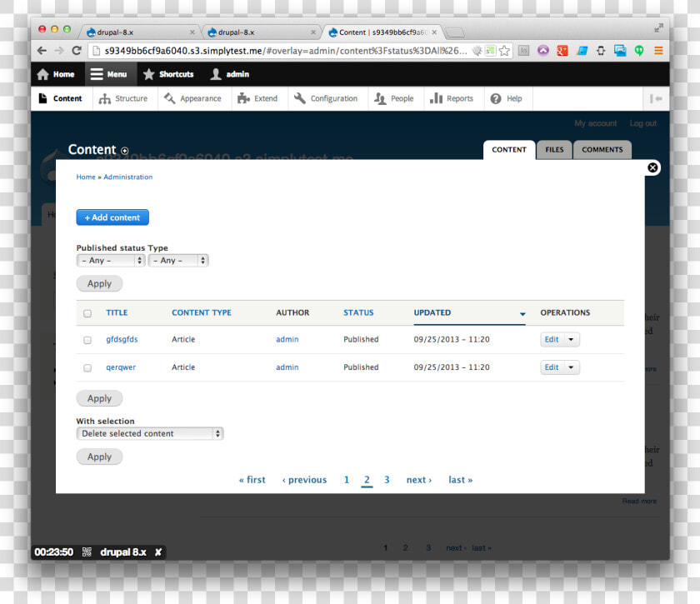Enter fullscreen via the window corner arrows
The width and height of the screenshot is (700, 604).
tap(658, 28)
